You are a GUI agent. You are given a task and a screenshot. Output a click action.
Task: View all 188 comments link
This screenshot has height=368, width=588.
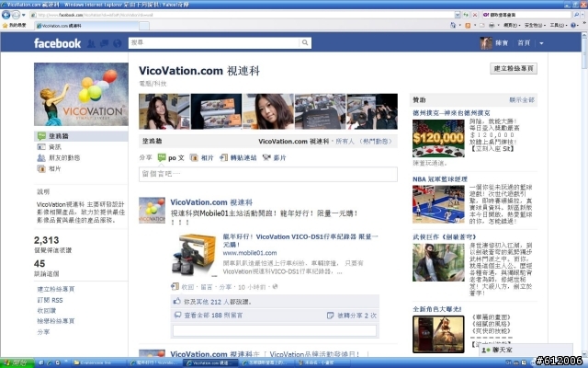pos(213,316)
